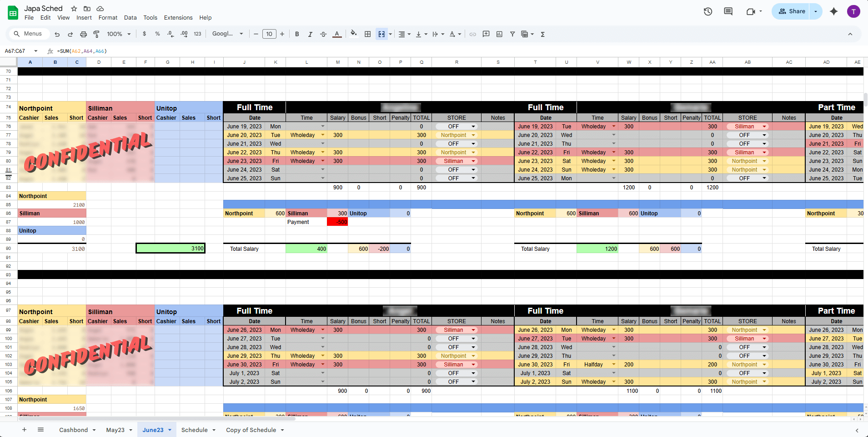Select the paint format tool

tap(96, 34)
